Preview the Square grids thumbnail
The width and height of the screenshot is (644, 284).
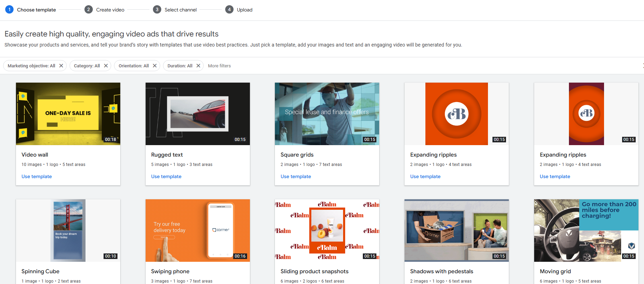coord(327,114)
